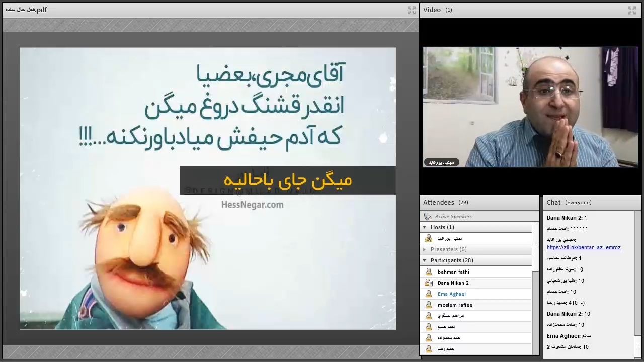Select moslem rafiee in the attendee list
644x362 pixels.
click(455, 305)
